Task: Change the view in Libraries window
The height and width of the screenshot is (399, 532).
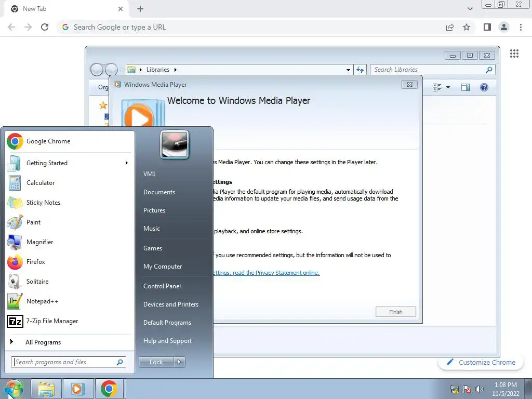Action: (x=437, y=87)
